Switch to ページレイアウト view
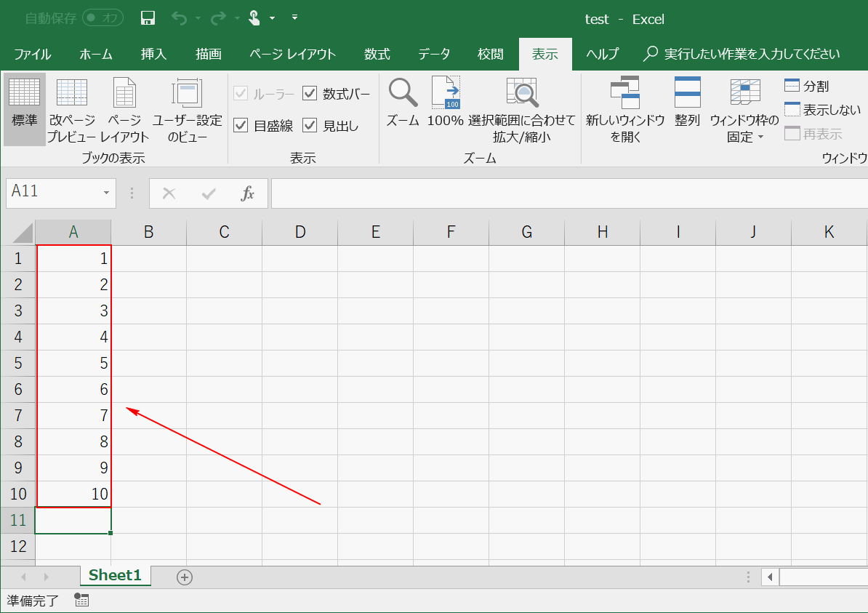 124,110
